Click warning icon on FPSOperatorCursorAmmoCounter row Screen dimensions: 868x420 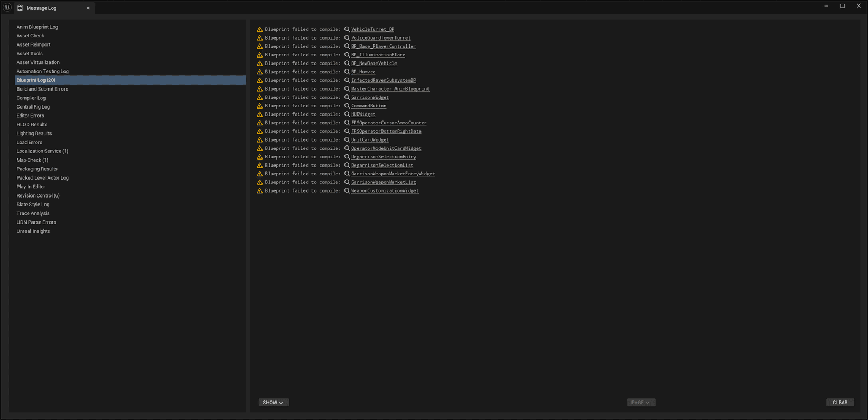(x=260, y=123)
